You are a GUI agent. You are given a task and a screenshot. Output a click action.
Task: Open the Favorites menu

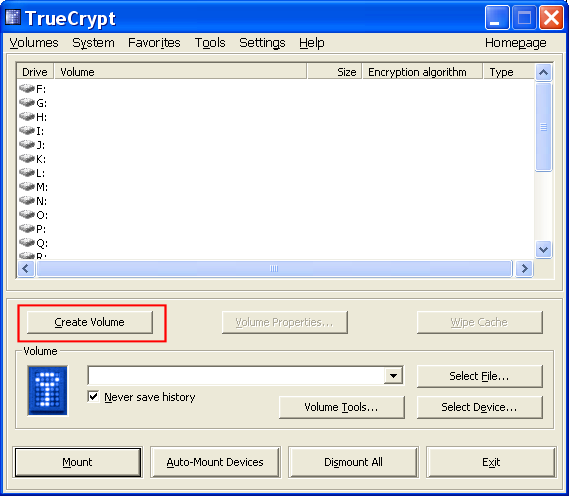[154, 43]
